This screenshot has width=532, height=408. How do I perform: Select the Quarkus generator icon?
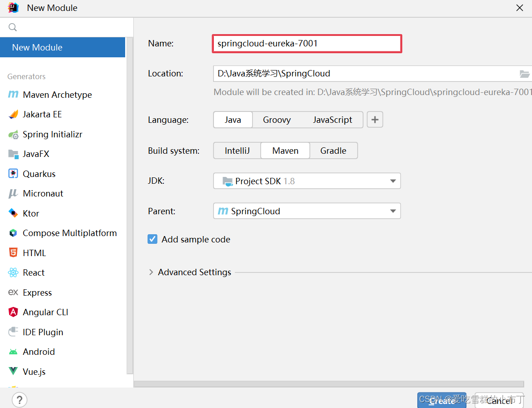click(x=13, y=174)
